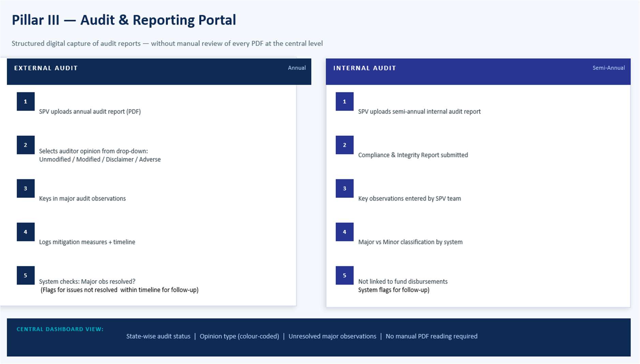Click step 1 number box under Internal Audit
Screen dimensions: 640x364
tap(344, 101)
